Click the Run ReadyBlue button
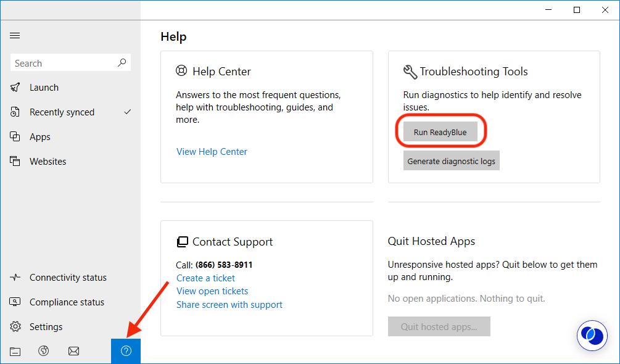620x364 pixels. coord(440,132)
